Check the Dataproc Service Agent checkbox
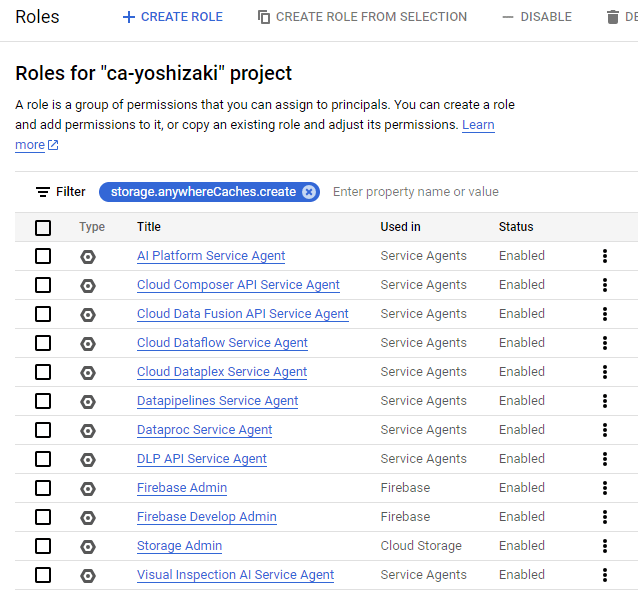Image resolution: width=638 pixels, height=608 pixels. pos(43,430)
